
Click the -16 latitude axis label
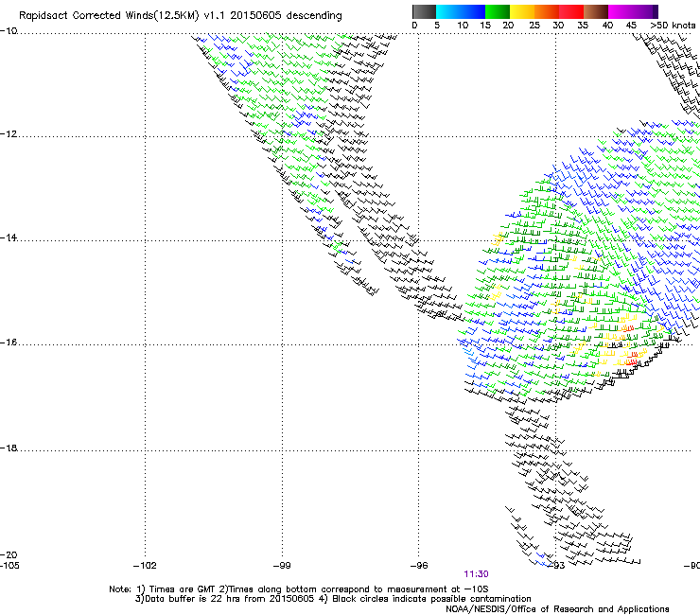point(9,343)
